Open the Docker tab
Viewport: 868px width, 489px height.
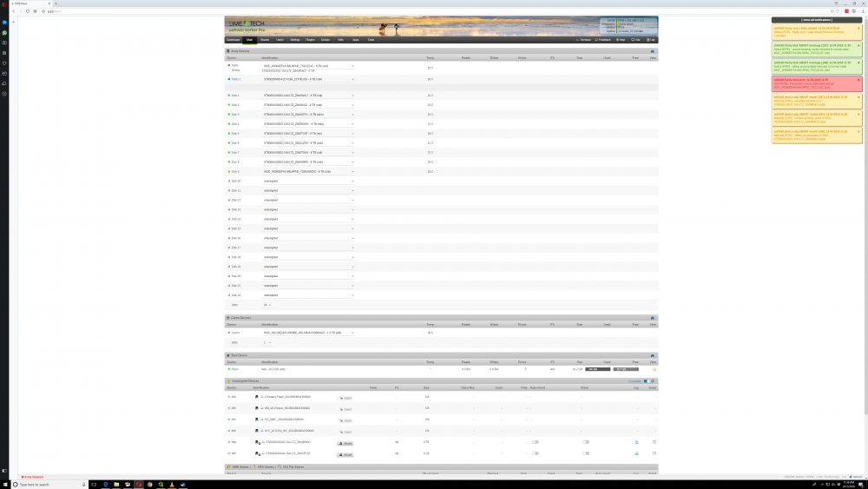[x=325, y=40]
